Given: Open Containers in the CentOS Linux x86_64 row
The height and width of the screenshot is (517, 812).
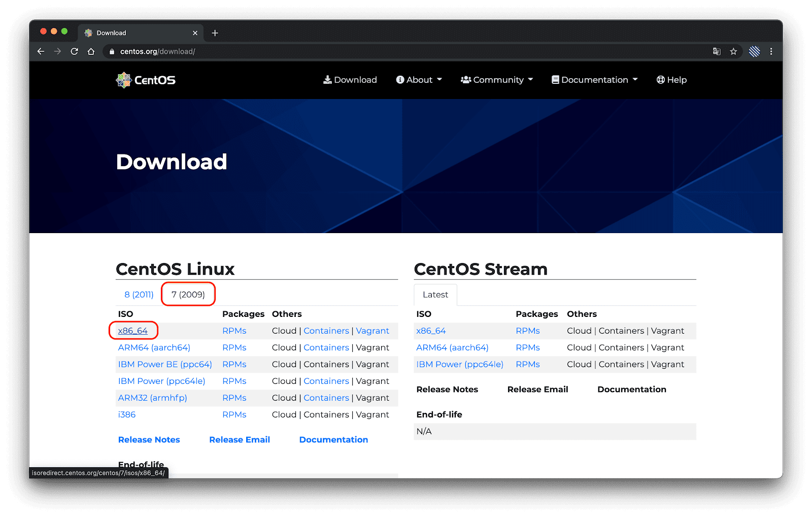Looking at the screenshot, I should coord(326,331).
